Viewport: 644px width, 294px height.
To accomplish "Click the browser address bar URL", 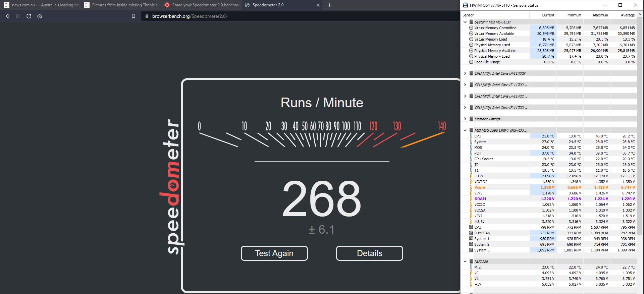I will tap(190, 16).
